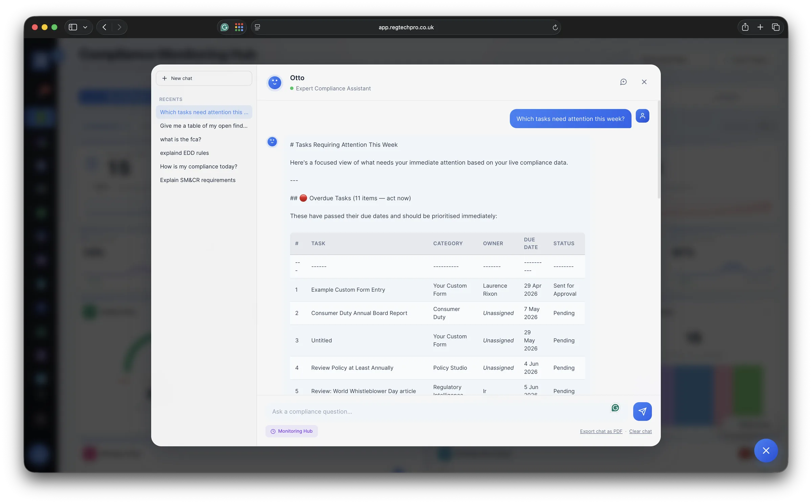The image size is (812, 504).
Task: Open the page reader menu icon in the address bar
Action: tap(257, 27)
